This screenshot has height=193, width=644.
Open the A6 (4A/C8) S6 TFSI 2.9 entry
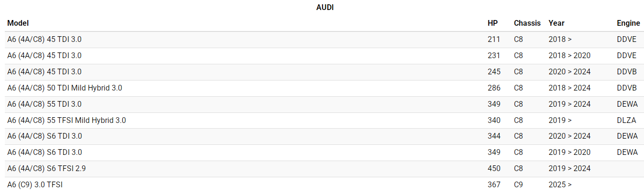point(46,168)
